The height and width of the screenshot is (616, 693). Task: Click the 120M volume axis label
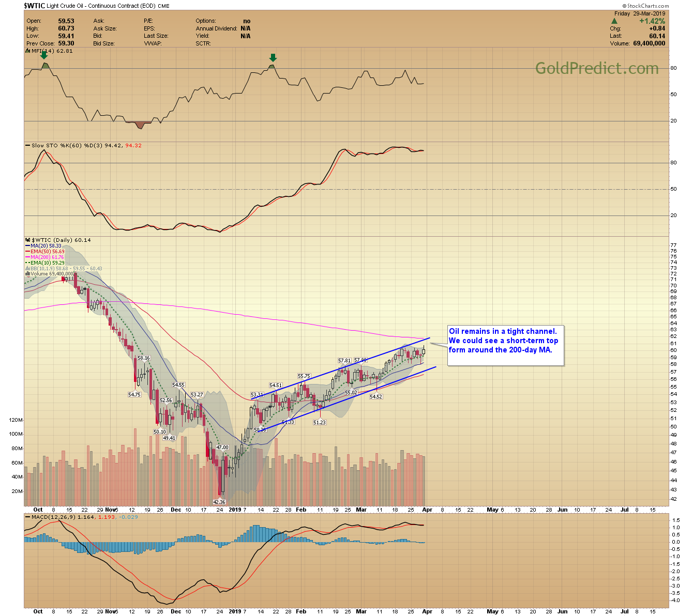[16, 420]
